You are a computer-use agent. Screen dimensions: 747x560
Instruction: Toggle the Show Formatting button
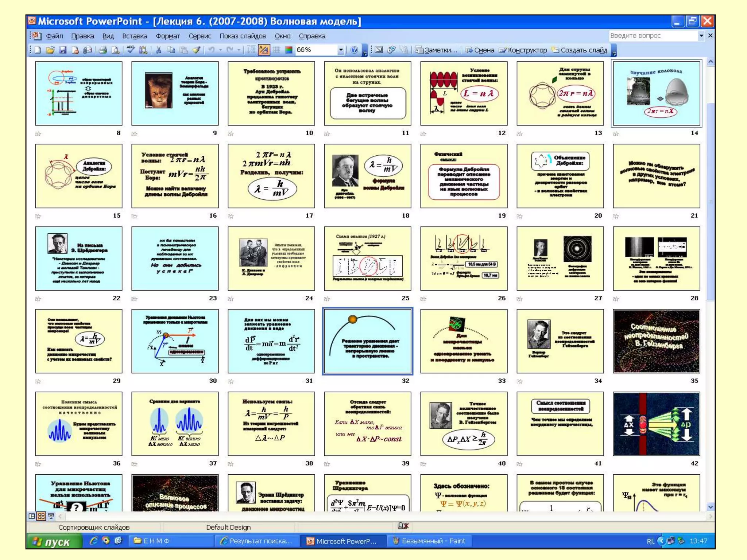pos(264,50)
